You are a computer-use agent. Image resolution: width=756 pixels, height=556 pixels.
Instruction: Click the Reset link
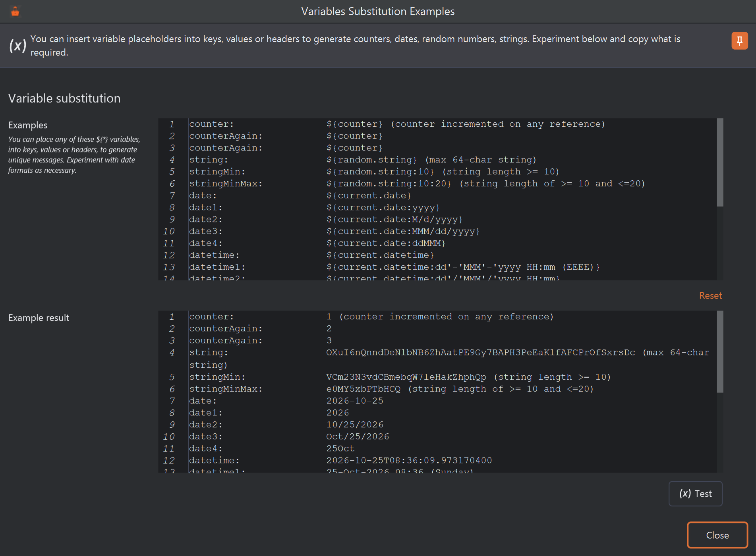pyautogui.click(x=710, y=295)
